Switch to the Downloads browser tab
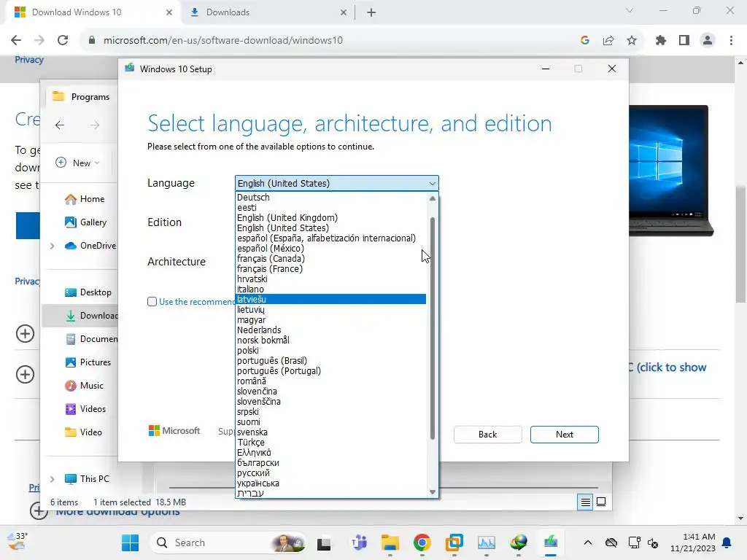Viewport: 747px width, 560px height. click(x=268, y=13)
